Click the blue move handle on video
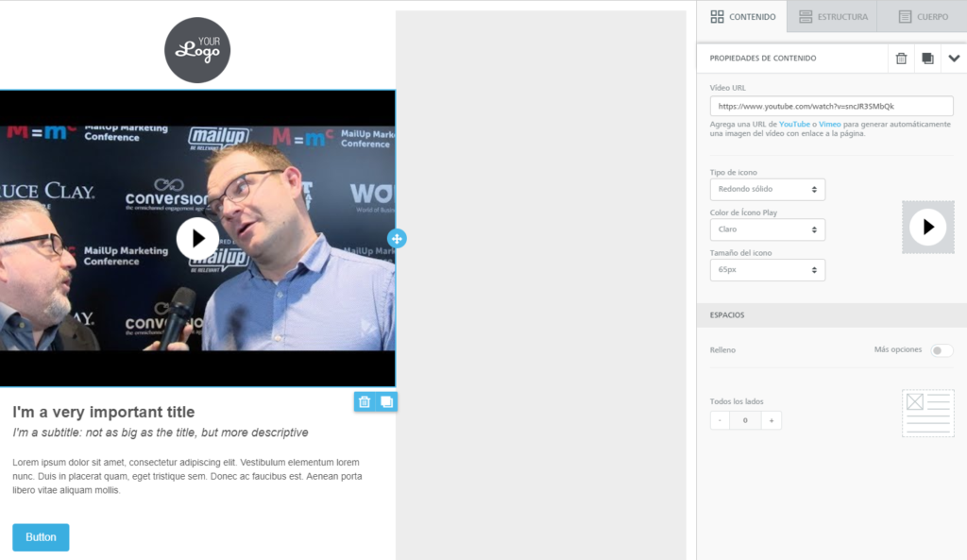967x560 pixels. (x=397, y=238)
